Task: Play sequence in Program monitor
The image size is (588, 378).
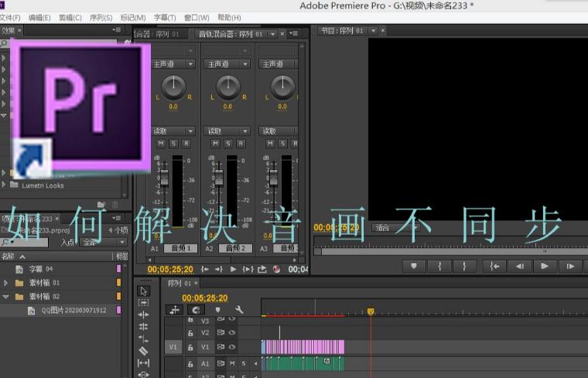Action: click(x=545, y=266)
